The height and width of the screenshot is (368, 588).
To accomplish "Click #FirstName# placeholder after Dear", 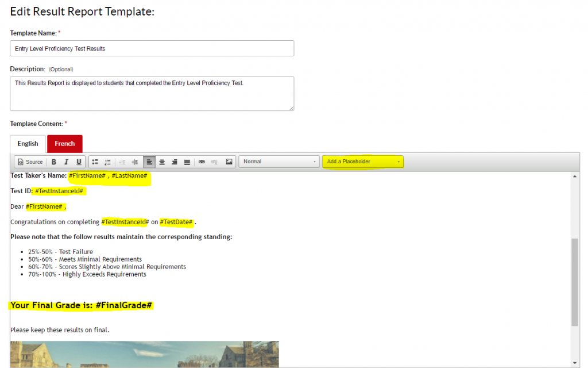I will tap(44, 206).
